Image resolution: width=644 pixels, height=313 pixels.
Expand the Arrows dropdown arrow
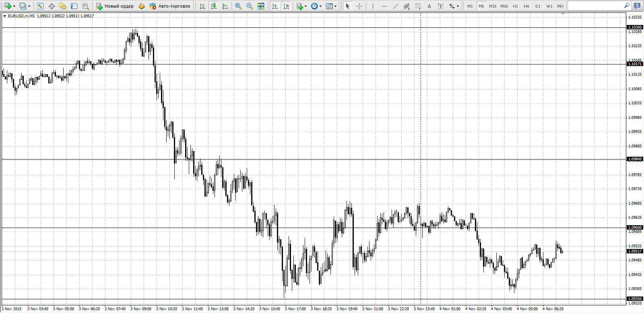pos(458,6)
